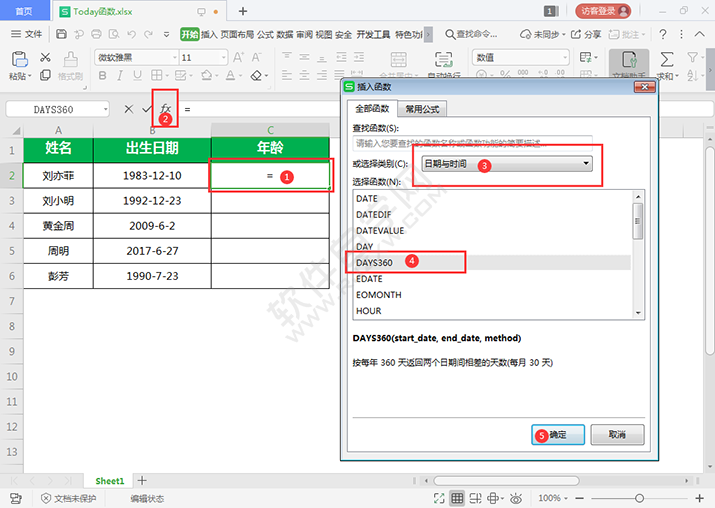This screenshot has width=715, height=508.
Task: Toggle Bold formatting
Action: click(x=103, y=76)
